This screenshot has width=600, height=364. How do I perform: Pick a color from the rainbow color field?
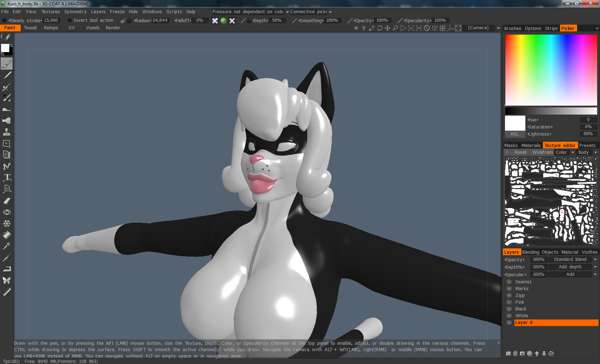tap(551, 70)
